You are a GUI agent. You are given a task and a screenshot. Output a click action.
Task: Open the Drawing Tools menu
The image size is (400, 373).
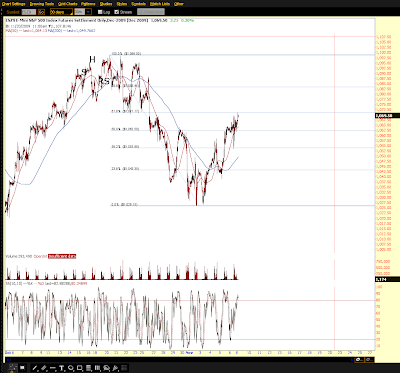[x=42, y=4]
